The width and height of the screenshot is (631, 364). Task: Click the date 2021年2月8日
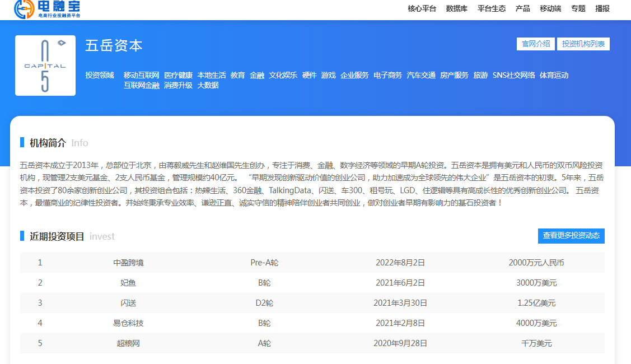click(400, 323)
